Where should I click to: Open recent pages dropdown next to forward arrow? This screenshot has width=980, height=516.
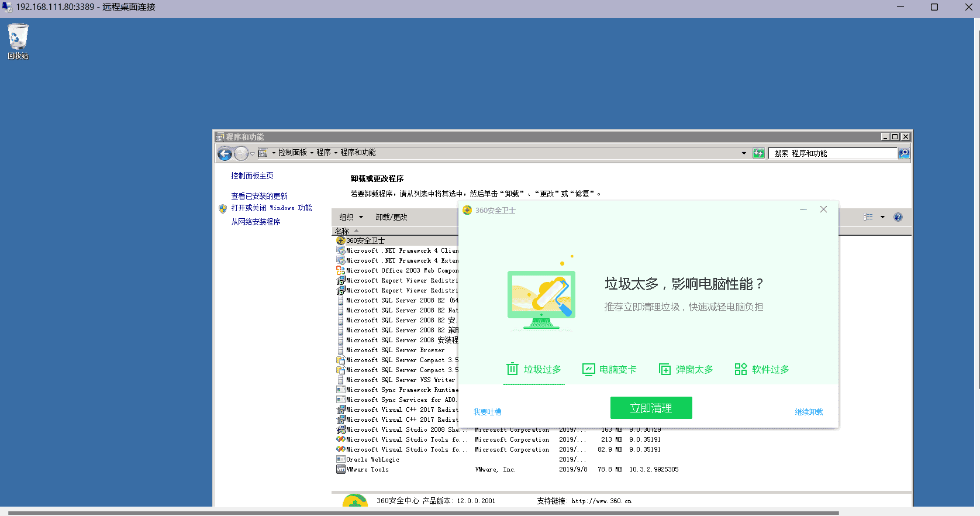pos(253,153)
